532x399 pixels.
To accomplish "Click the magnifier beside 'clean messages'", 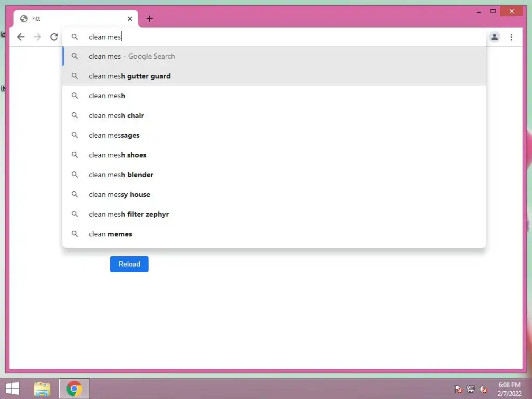I will (75, 135).
